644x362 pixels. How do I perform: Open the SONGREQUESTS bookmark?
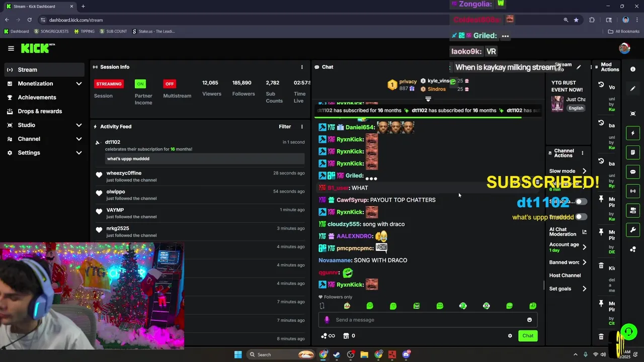pos(51,31)
